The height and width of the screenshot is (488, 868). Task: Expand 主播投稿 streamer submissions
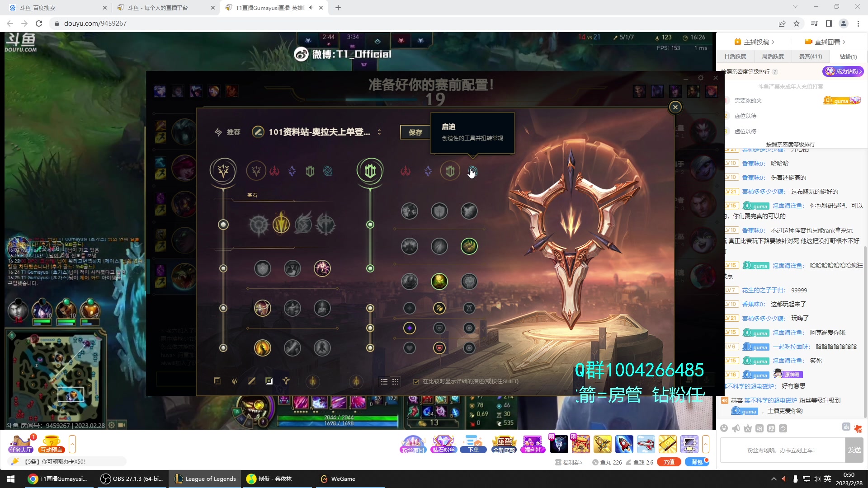[x=755, y=42]
